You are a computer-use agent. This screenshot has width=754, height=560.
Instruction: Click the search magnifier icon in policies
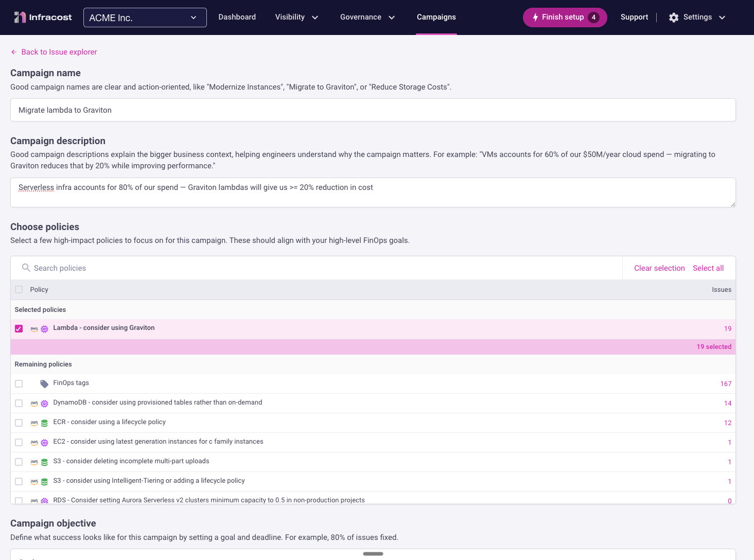click(26, 268)
